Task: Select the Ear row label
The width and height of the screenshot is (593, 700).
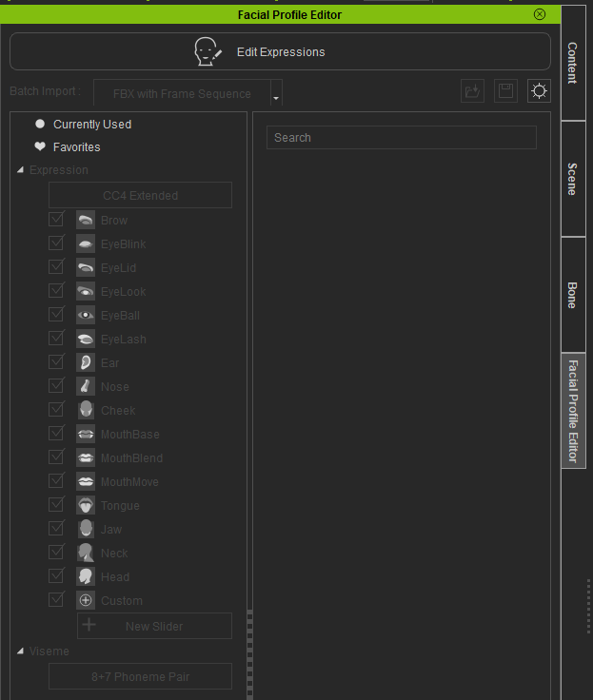Action: pyautogui.click(x=109, y=363)
